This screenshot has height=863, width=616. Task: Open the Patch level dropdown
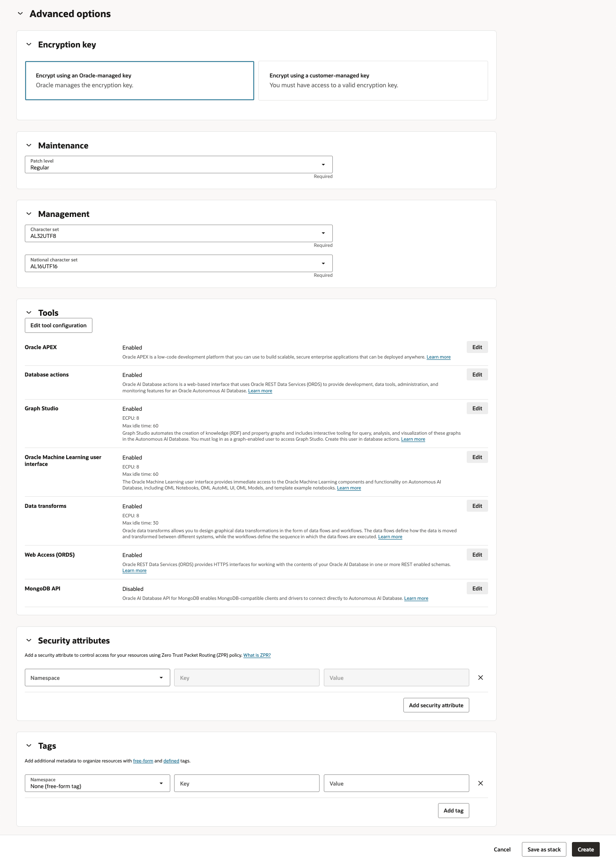coord(179,165)
